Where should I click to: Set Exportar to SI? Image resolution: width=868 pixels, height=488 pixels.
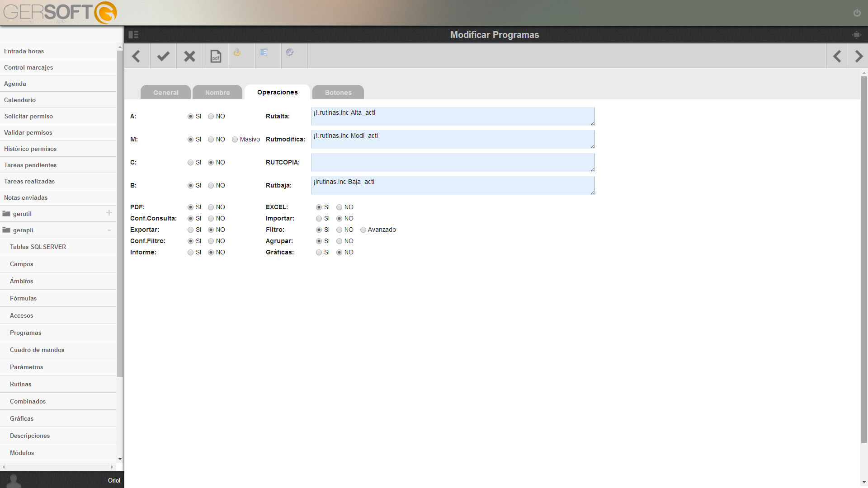(190, 230)
